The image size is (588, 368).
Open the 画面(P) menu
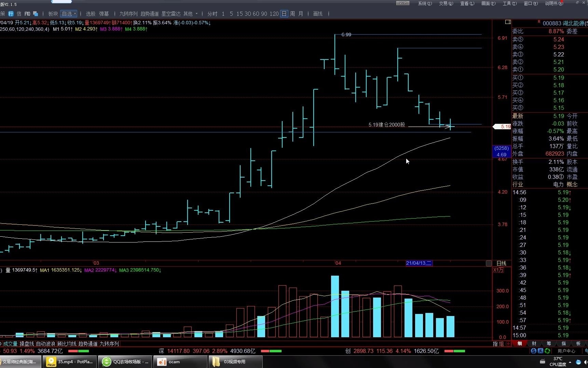pyautogui.click(x=488, y=3)
